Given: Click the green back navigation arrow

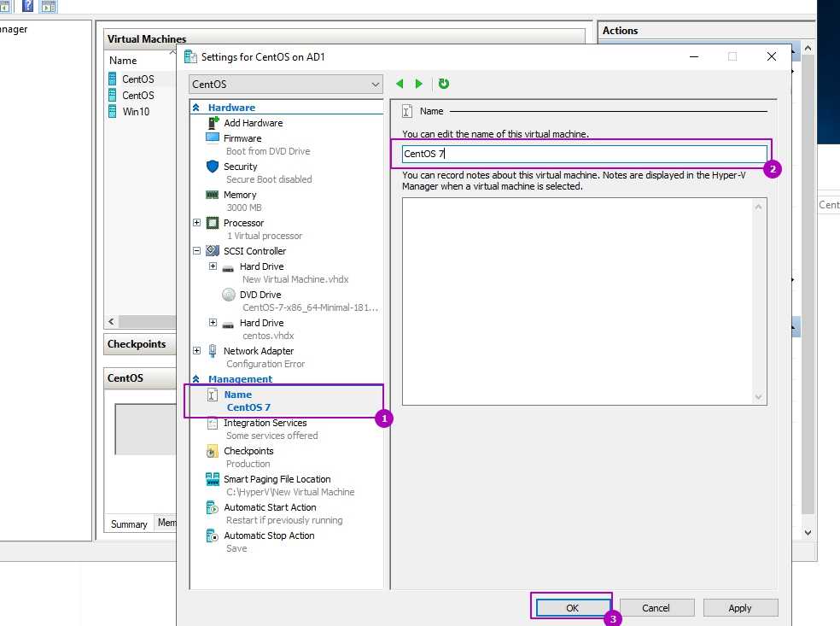Looking at the screenshot, I should tap(400, 84).
